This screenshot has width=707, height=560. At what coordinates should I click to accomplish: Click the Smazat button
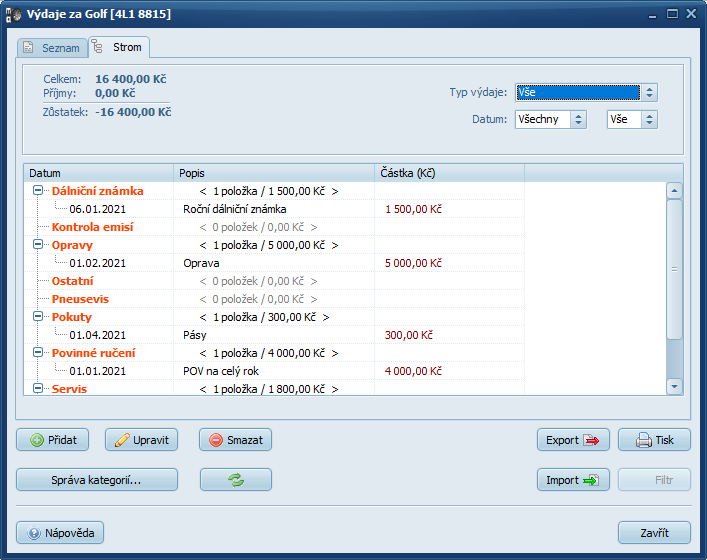click(235, 440)
